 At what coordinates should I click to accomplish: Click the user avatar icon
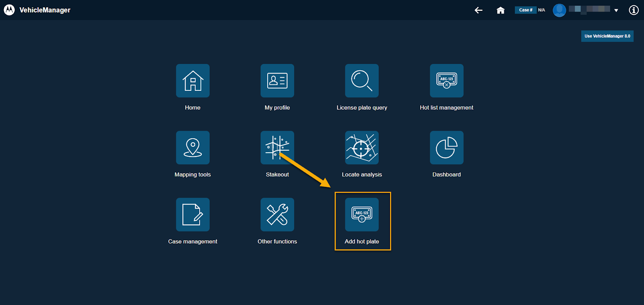pyautogui.click(x=559, y=10)
